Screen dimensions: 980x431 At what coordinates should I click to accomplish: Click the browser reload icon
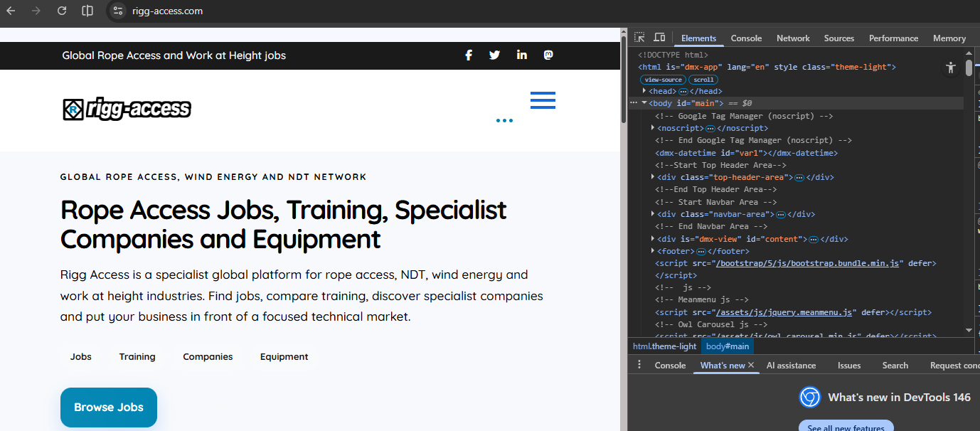click(62, 11)
